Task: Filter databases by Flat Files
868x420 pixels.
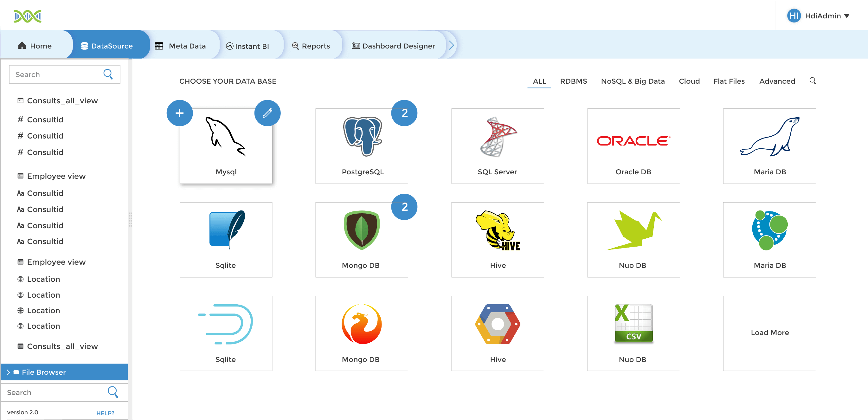Action: point(729,81)
